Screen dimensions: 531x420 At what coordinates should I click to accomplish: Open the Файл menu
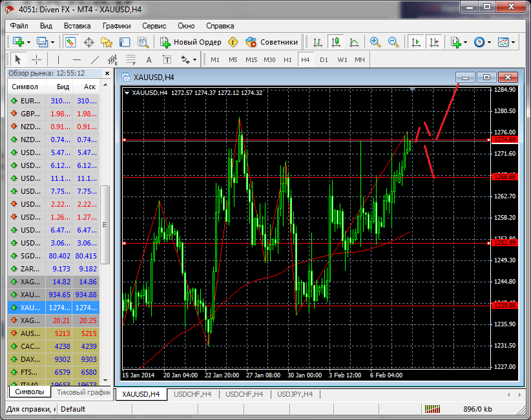coord(19,26)
